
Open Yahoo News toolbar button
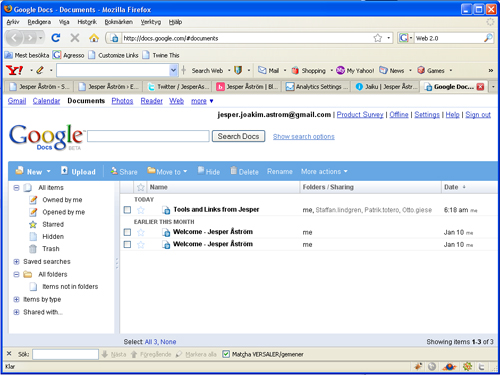point(392,70)
